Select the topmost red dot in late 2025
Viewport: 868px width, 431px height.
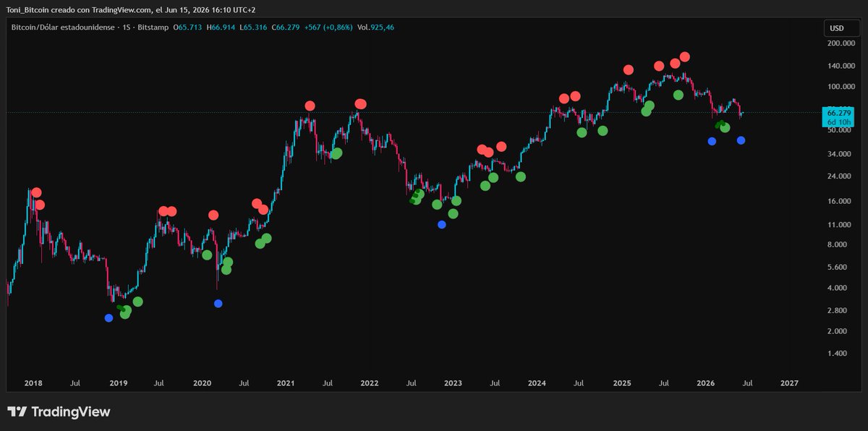tap(685, 56)
